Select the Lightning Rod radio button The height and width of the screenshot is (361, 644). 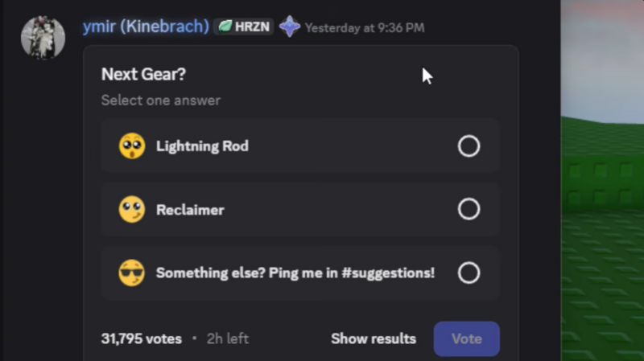[469, 146]
